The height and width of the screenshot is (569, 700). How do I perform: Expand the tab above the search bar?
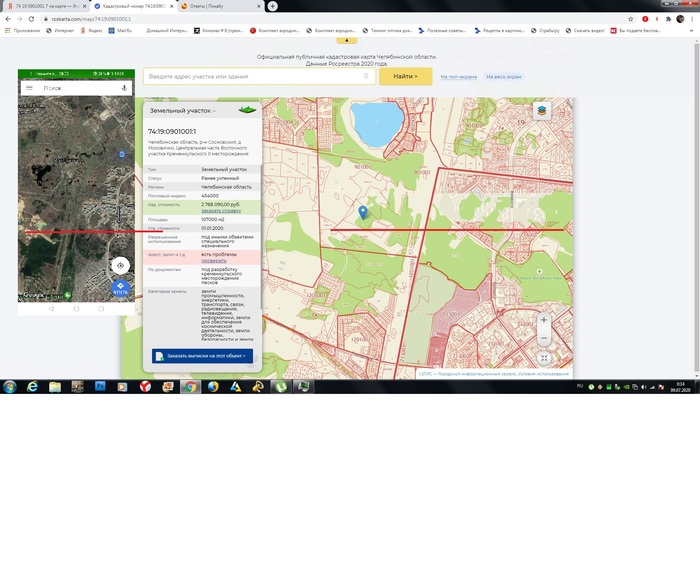(x=347, y=41)
